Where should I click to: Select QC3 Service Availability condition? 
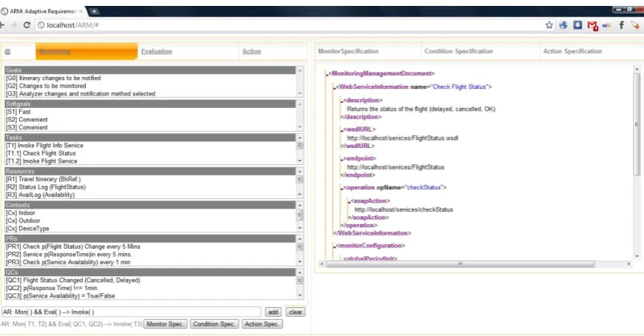point(150,296)
